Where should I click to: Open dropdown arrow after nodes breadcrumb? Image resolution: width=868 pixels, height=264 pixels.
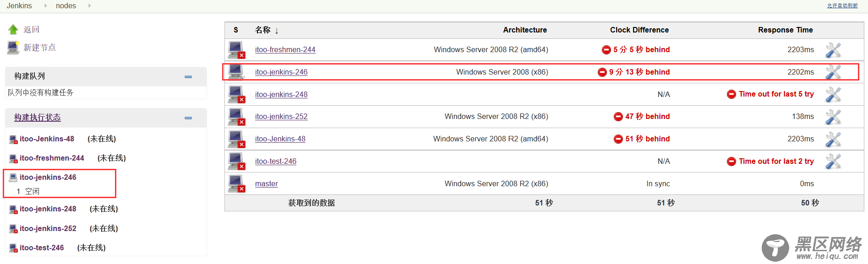(89, 5)
